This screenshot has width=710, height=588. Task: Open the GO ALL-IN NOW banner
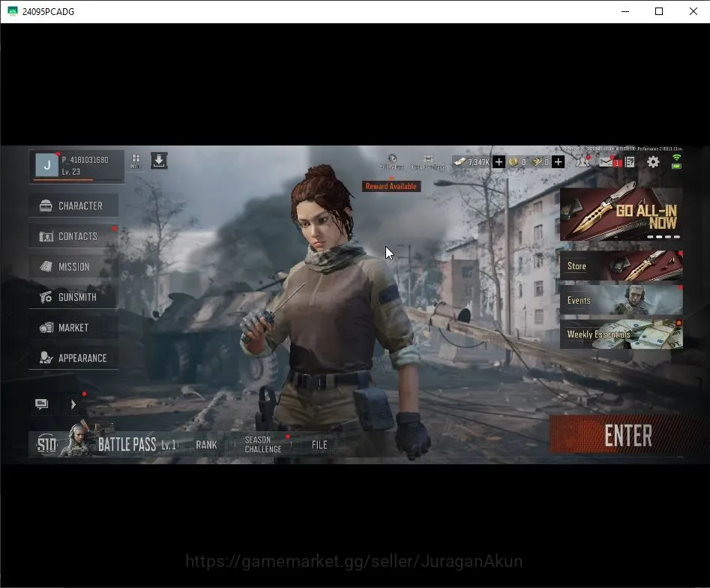click(x=622, y=214)
